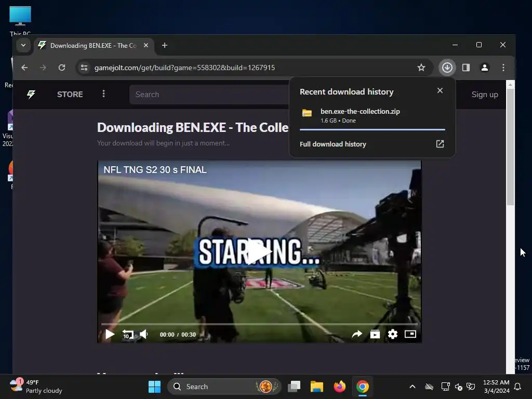This screenshot has height=399, width=532.
Task: Select the Downloading BEN.EXE tab
Action: [94, 46]
